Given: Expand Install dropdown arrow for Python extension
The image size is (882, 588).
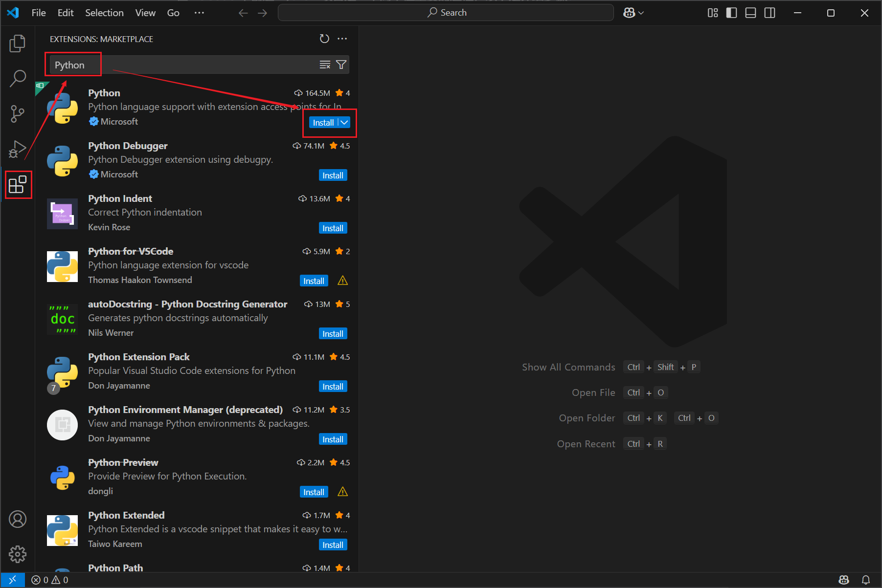Looking at the screenshot, I should (344, 123).
